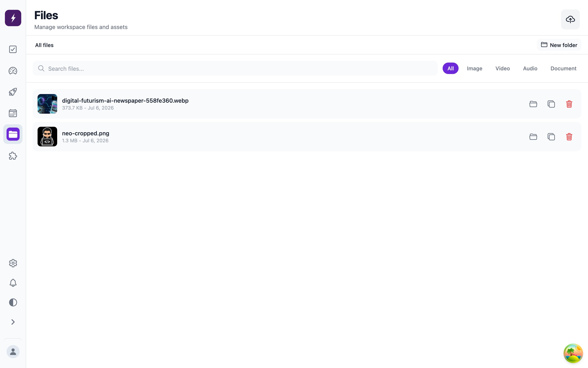Expand the sidebar with the chevron arrow
Screen dimensions: 588x368
tap(13, 322)
